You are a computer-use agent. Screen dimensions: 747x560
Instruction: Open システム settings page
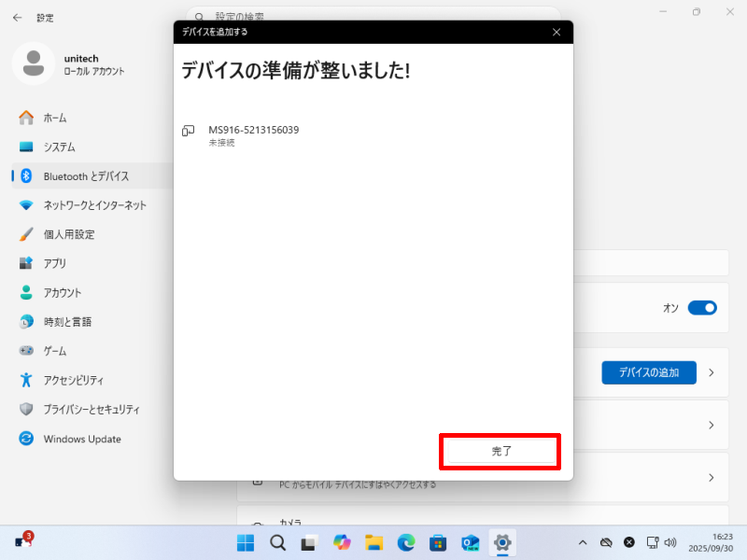point(59,147)
